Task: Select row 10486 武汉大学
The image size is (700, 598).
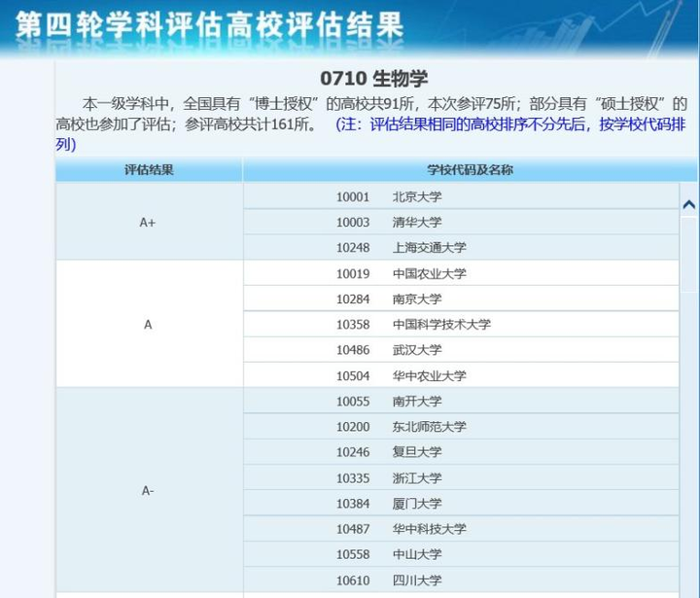Action: [x=461, y=350]
